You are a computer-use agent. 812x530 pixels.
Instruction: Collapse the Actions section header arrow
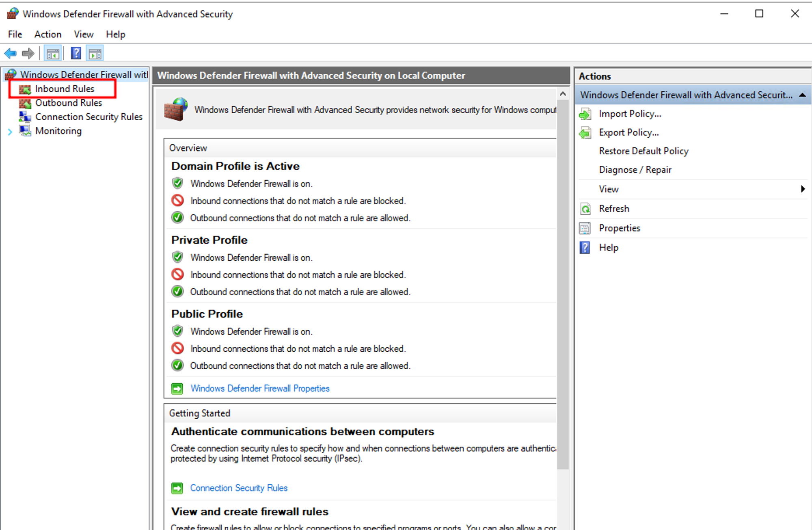[802, 95]
